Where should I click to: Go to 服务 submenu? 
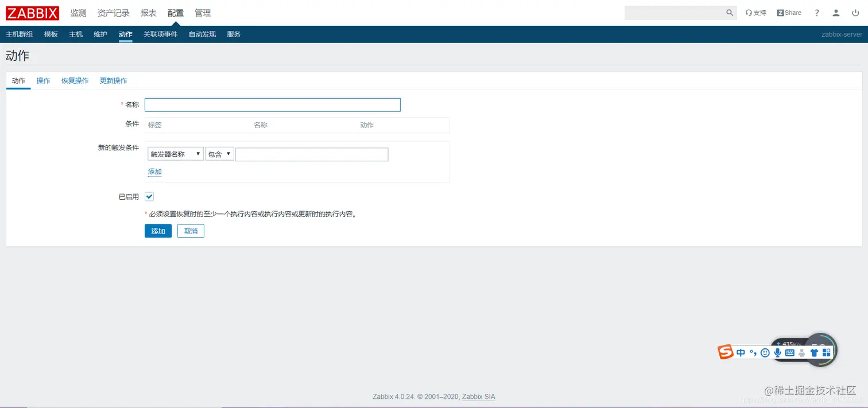pyautogui.click(x=234, y=34)
